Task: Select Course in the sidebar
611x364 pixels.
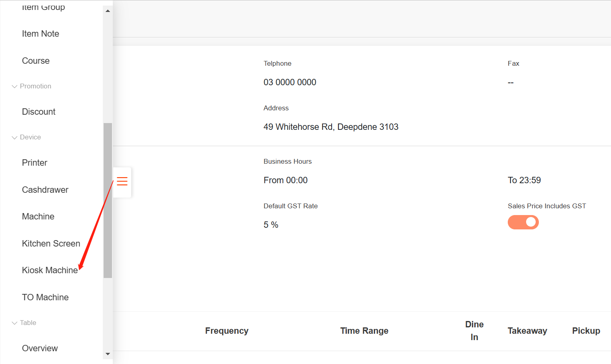Action: click(x=36, y=61)
